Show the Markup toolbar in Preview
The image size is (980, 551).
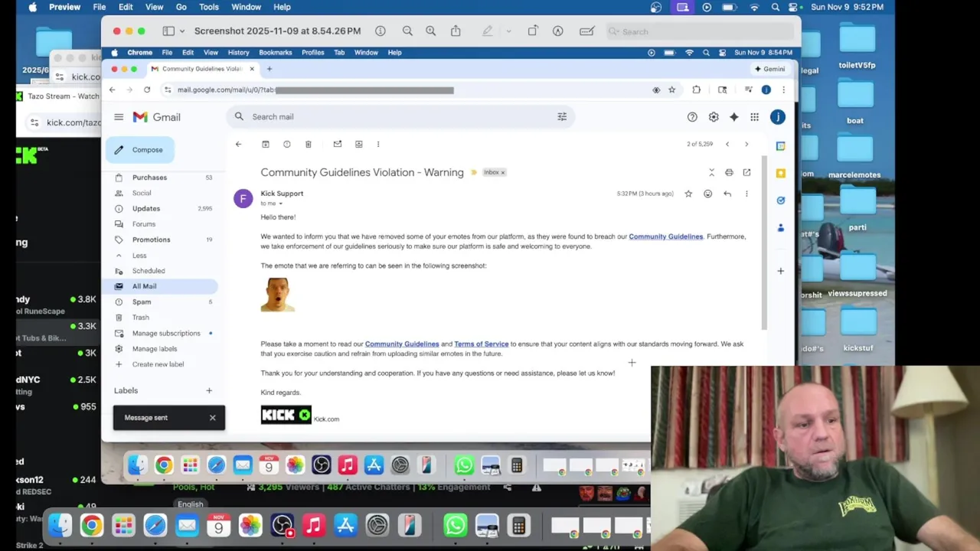[558, 31]
